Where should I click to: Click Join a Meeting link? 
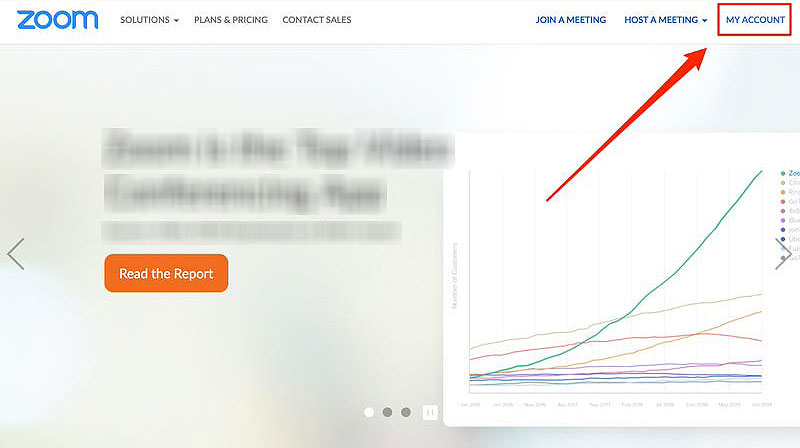[x=570, y=20]
